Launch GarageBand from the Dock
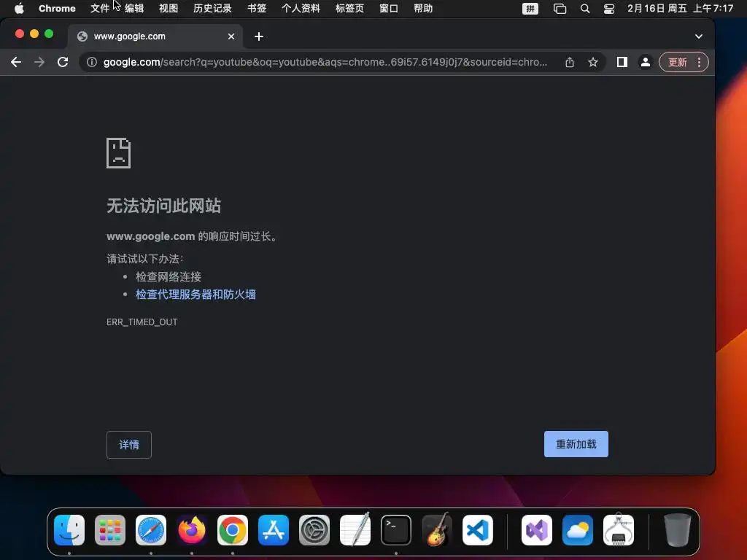 click(437, 529)
